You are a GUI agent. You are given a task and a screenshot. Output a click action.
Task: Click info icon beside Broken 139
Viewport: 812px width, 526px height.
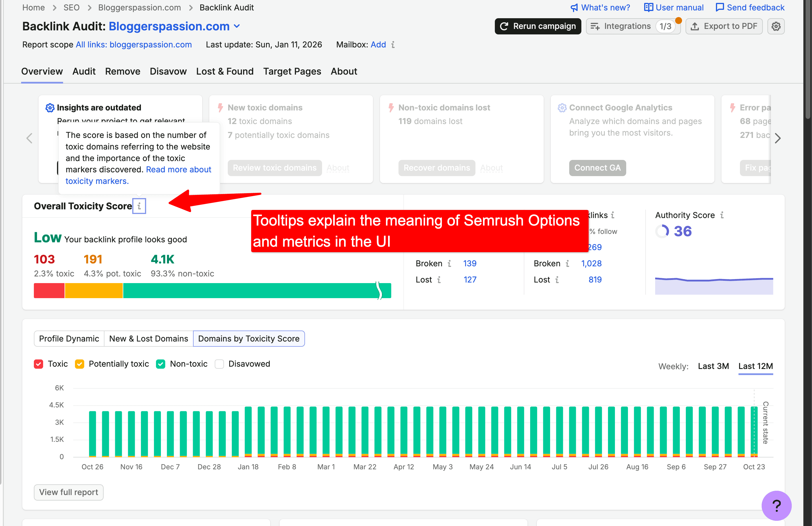[x=450, y=263]
